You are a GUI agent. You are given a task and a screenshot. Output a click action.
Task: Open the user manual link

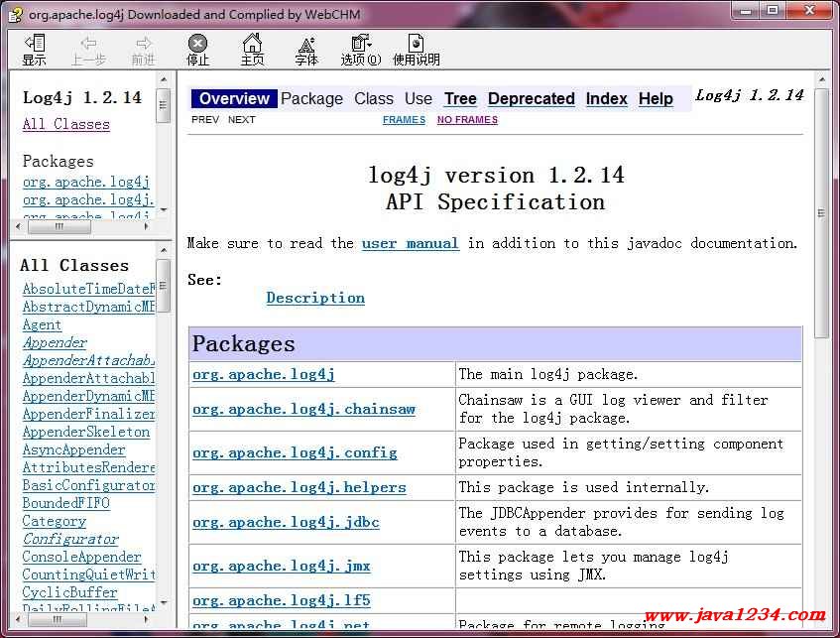(411, 243)
